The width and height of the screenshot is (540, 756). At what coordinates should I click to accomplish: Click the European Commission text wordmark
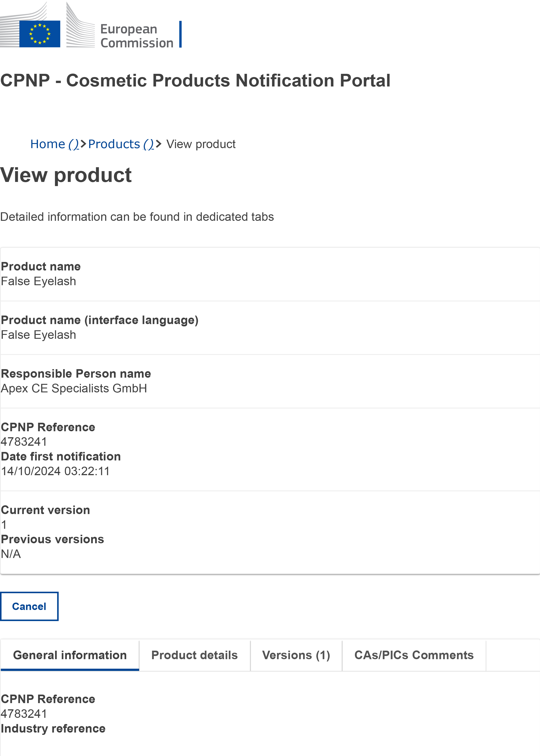pos(137,36)
